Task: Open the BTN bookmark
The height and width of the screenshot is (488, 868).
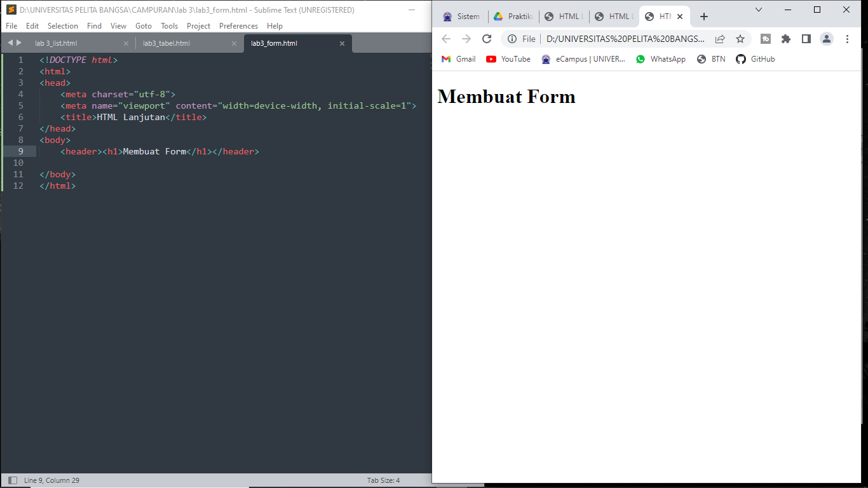Action: coord(711,58)
